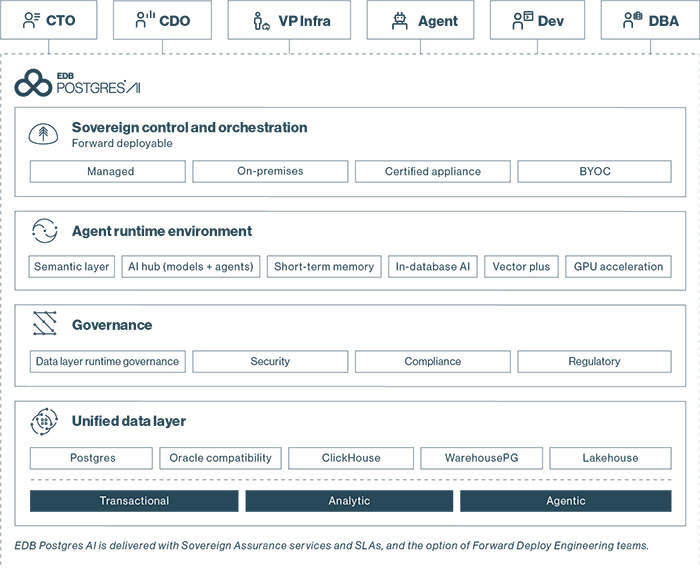Click the Dev persona icon
This screenshot has width=700, height=568.
[523, 21]
